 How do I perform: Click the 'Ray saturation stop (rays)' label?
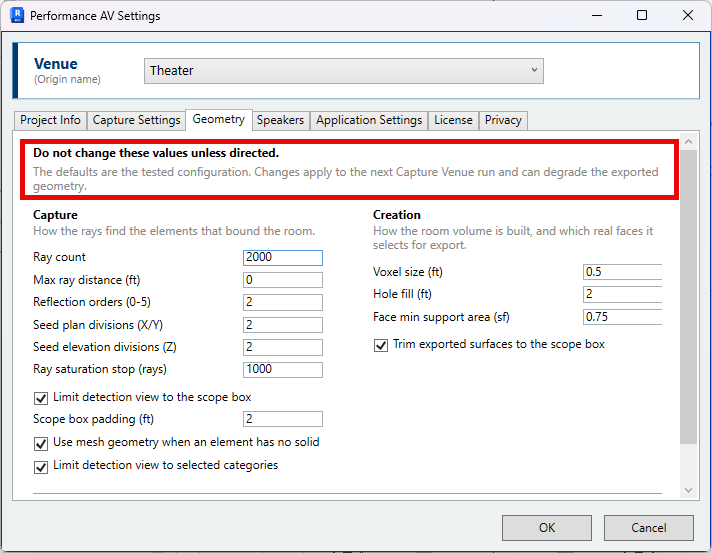click(99, 369)
